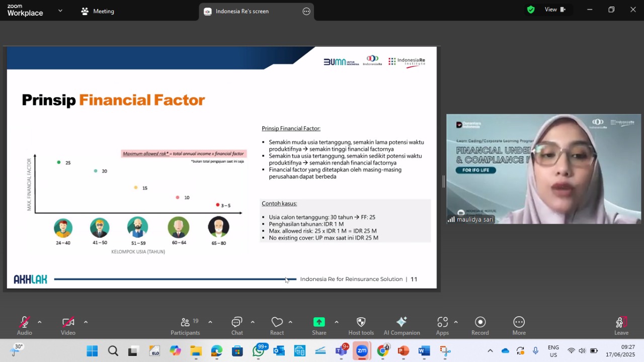
Task: Open the Apps menu icon
Action: pyautogui.click(x=443, y=322)
